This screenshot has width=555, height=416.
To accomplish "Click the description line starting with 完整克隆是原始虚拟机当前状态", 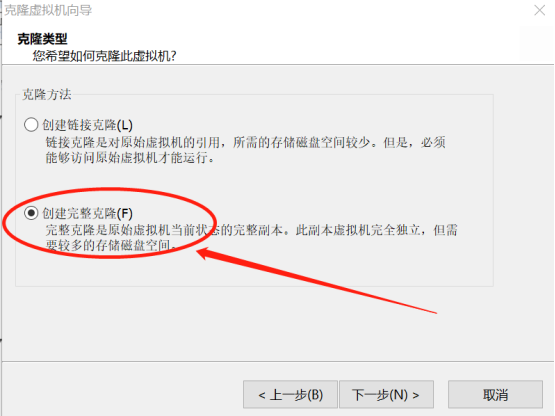I will click(252, 230).
